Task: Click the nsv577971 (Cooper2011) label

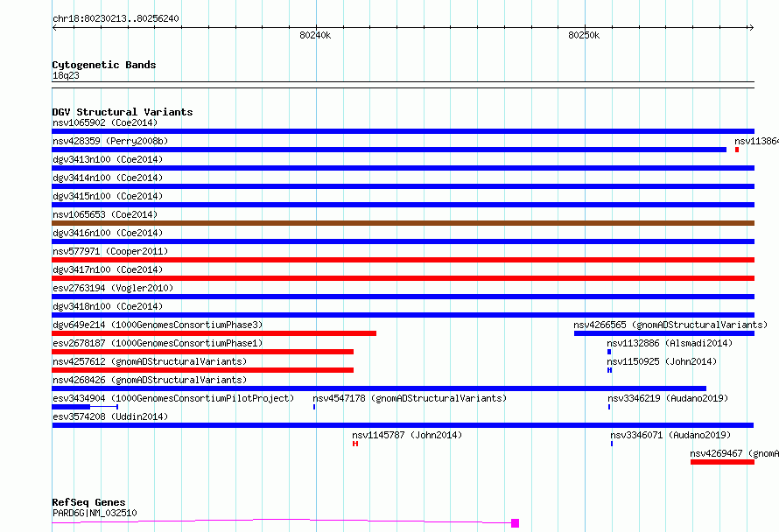Action: click(110, 251)
